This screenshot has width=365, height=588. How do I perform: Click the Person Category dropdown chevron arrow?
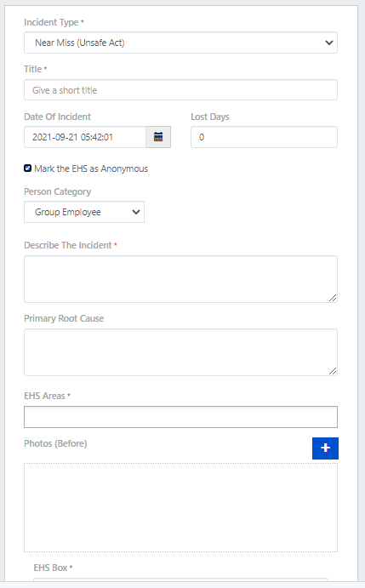click(x=136, y=212)
